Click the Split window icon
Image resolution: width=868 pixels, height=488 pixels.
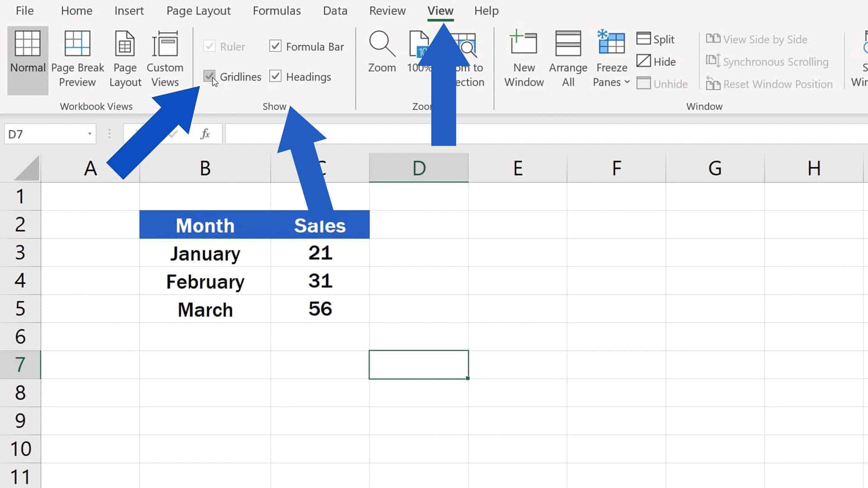[656, 39]
